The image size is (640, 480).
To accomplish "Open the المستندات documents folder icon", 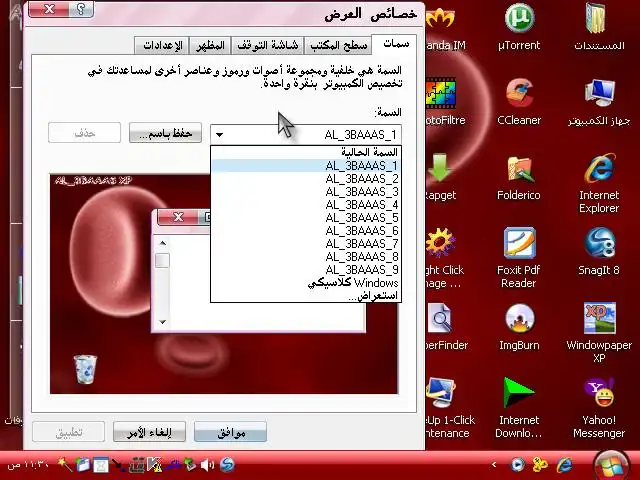I will pyautogui.click(x=599, y=27).
